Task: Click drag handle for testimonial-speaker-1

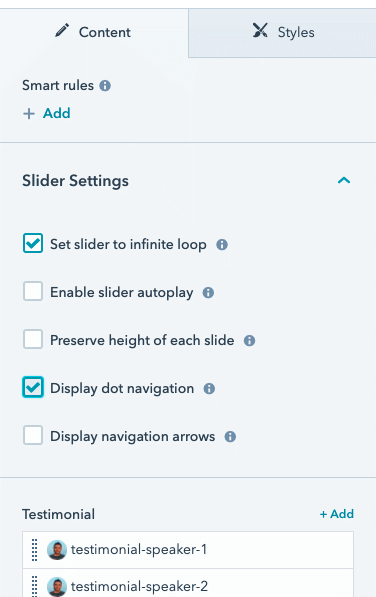Action: [x=34, y=550]
